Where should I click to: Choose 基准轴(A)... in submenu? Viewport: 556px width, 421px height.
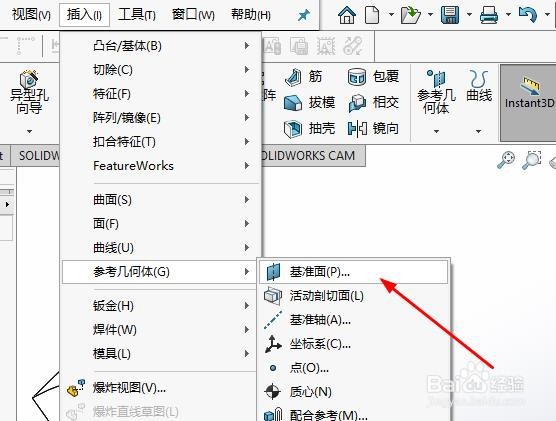pyautogui.click(x=354, y=320)
